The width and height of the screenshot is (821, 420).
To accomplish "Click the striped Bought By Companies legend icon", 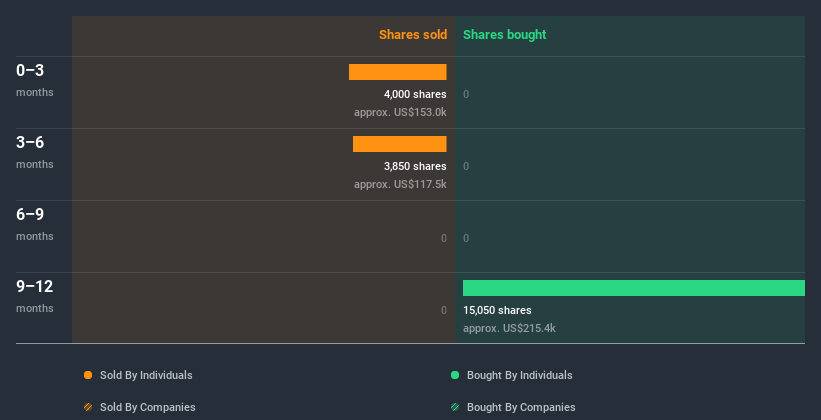I will 455,407.
